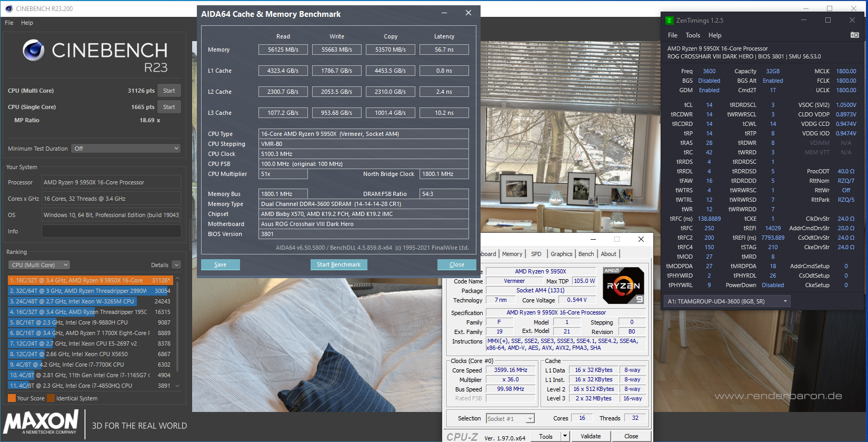Switch to the CPU-Z Graphics tab
This screenshot has width=868, height=442.
tap(562, 254)
